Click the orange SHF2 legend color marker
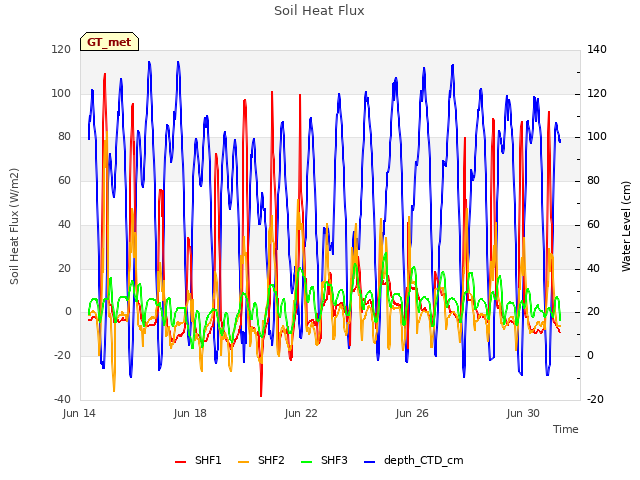This screenshot has height=480, width=640. click(x=243, y=462)
